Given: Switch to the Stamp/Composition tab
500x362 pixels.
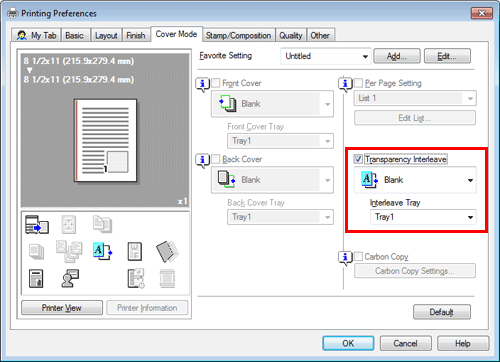Looking at the screenshot, I should pos(238,35).
